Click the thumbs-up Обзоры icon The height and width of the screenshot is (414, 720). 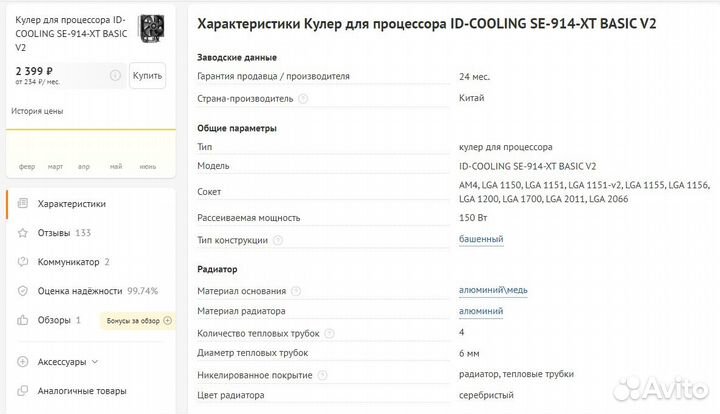pos(22,320)
